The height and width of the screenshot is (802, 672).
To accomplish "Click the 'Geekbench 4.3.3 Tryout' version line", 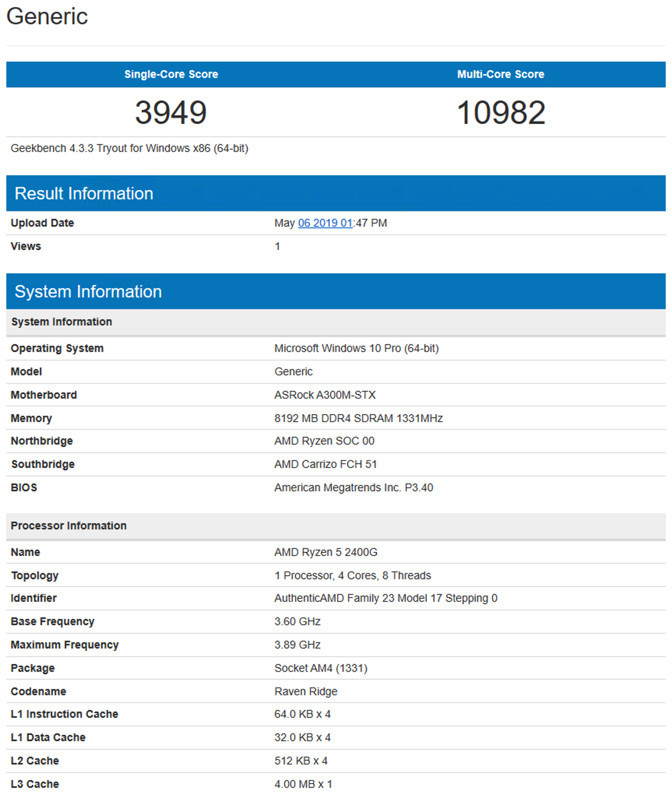I will point(129,148).
